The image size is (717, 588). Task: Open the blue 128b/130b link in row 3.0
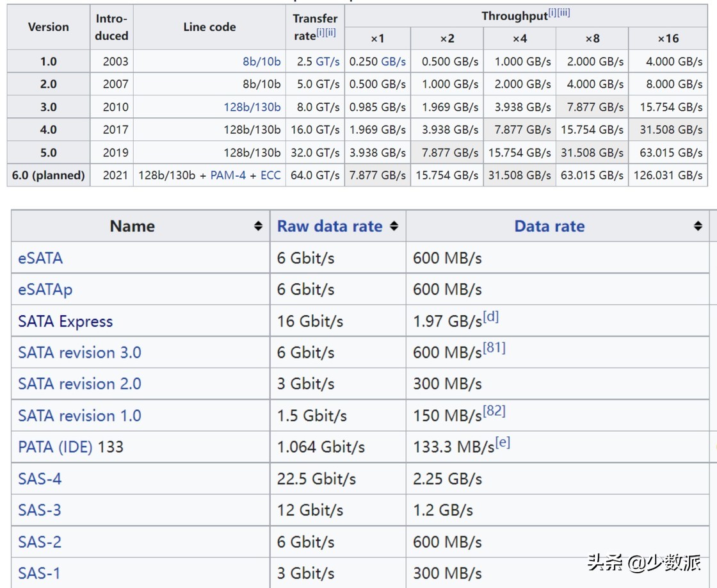(252, 107)
